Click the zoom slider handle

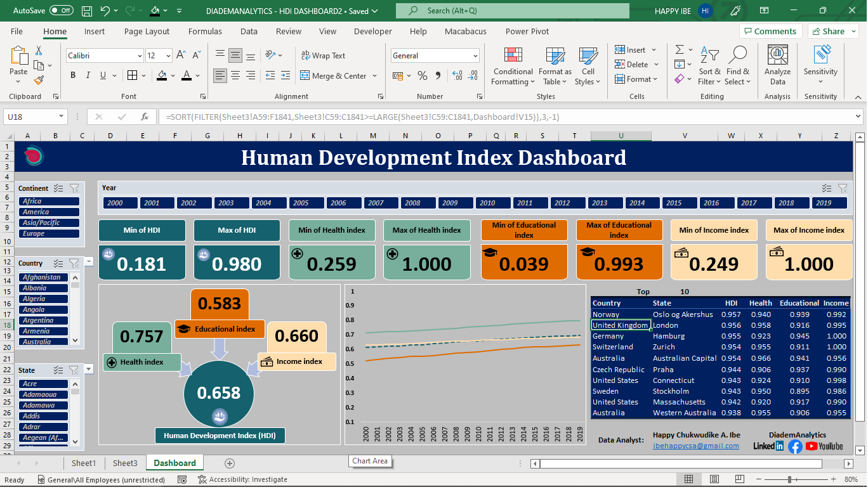point(789,479)
